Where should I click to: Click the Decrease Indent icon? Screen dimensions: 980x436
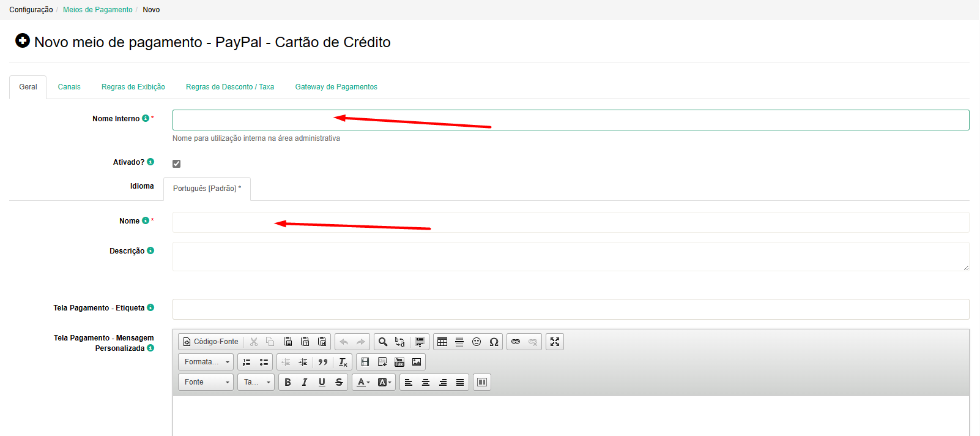(x=286, y=362)
